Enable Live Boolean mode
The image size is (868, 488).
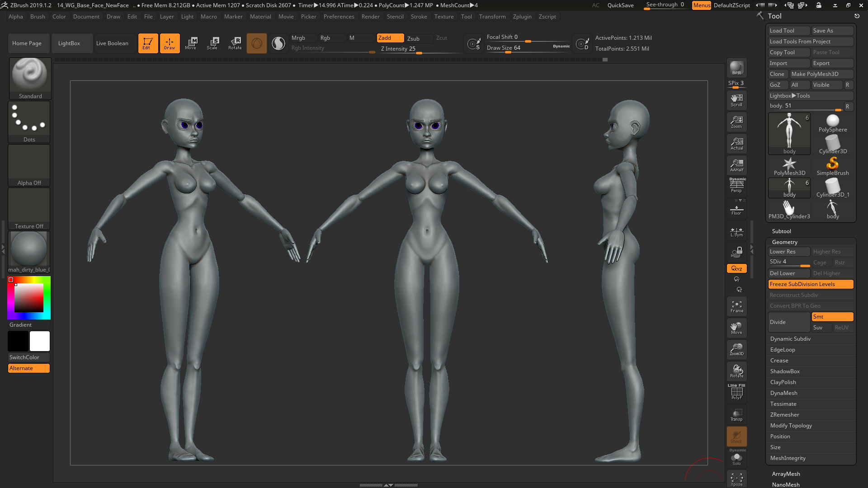[113, 43]
